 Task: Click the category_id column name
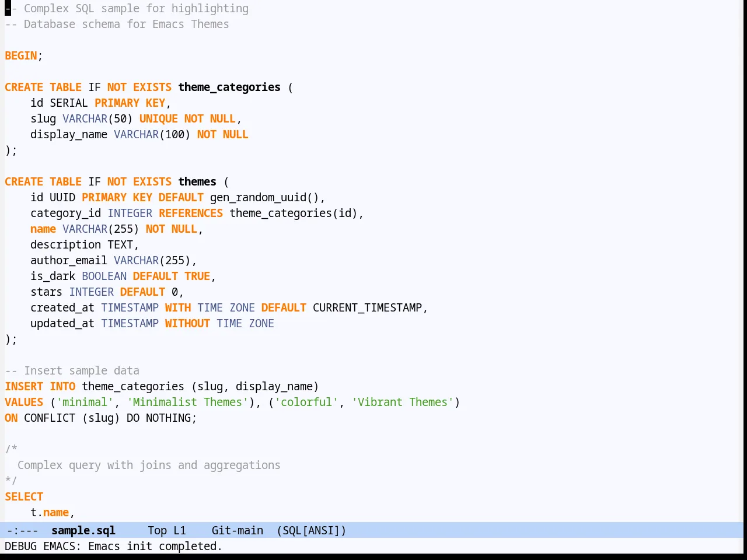(x=66, y=213)
